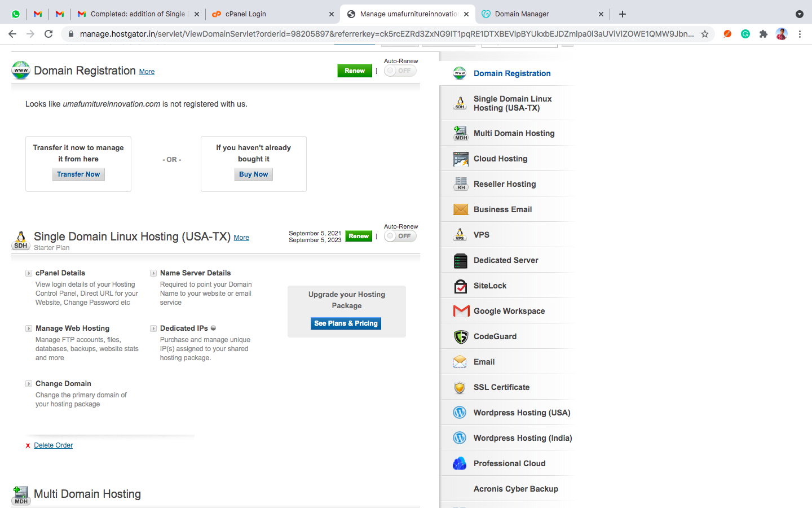812x508 pixels.
Task: Switch to the WhatsApp pinned tab
Action: tap(16, 14)
